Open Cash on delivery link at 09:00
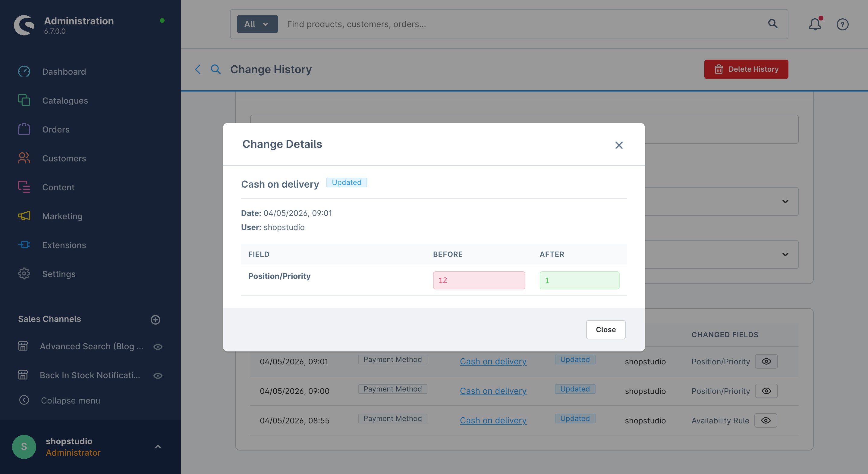The height and width of the screenshot is (474, 868). 493,391
